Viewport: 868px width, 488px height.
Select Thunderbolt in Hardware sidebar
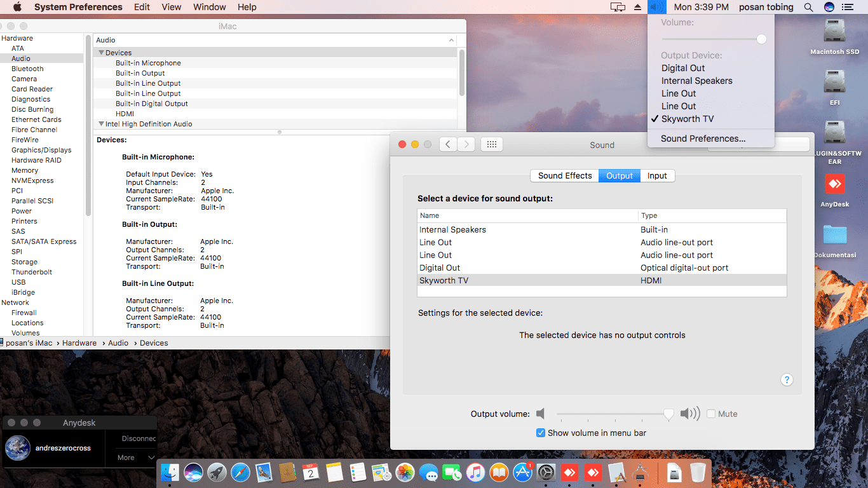[x=32, y=272]
